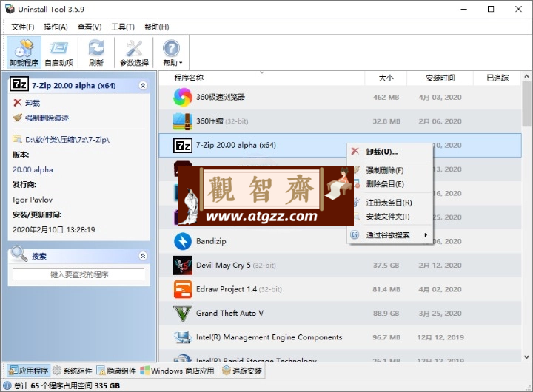Open the 查看(V) menu
Viewport: 533px width, 392px height.
pos(90,27)
